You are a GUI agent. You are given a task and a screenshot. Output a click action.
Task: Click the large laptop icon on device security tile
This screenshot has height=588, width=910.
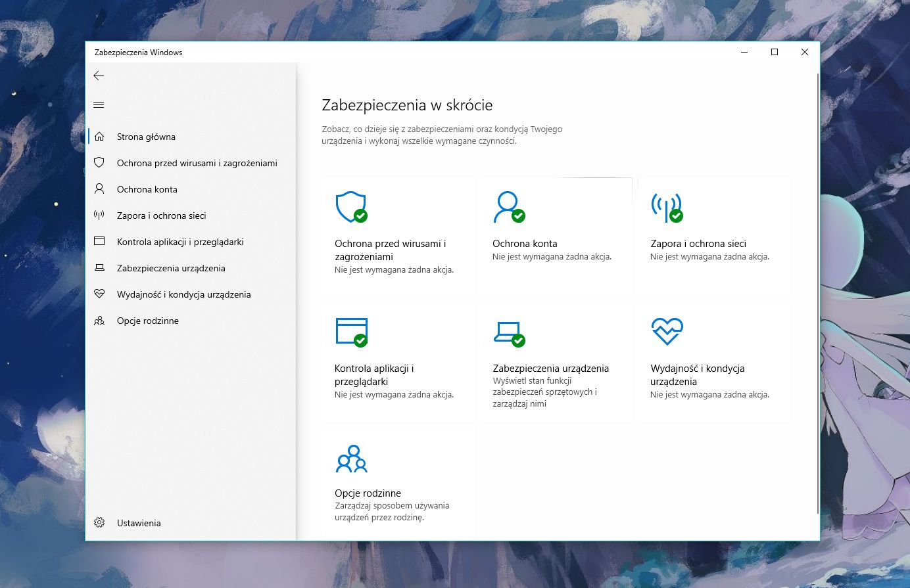pyautogui.click(x=509, y=333)
